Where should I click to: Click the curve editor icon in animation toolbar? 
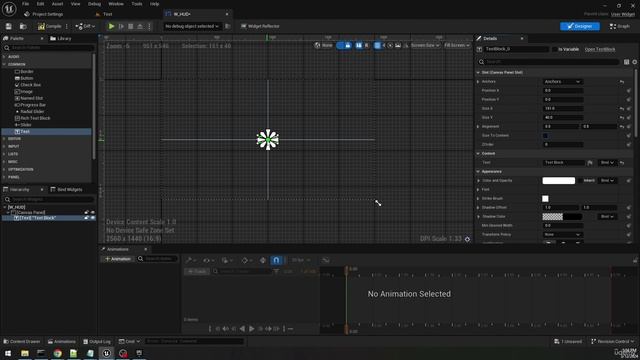click(x=326, y=260)
